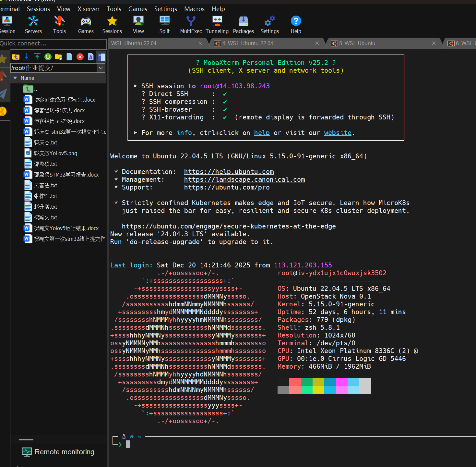Download selected files with the blue arrow
The height and width of the screenshot is (467, 476).
[x=27, y=57]
